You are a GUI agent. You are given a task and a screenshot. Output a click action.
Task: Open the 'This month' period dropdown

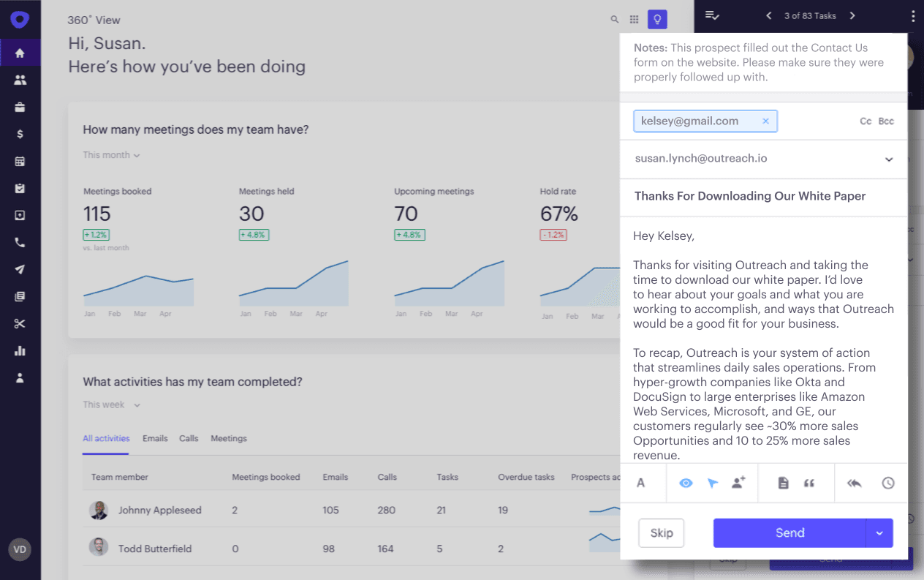click(x=111, y=155)
